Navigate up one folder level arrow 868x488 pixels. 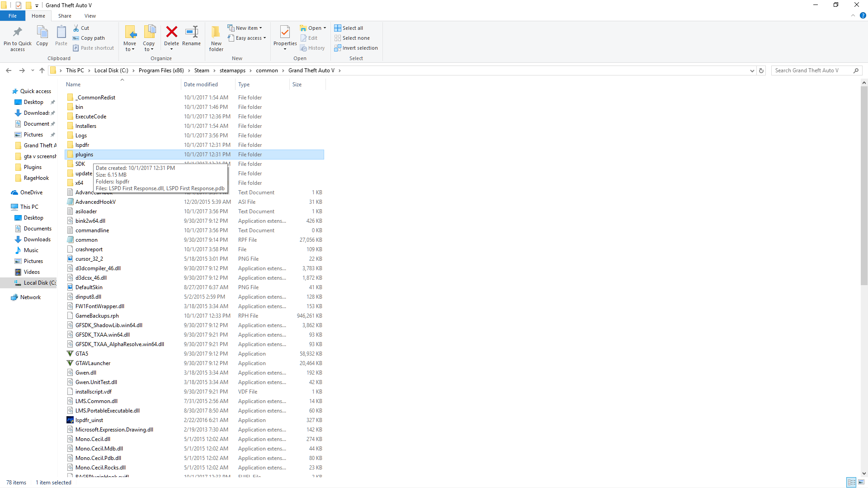(42, 70)
